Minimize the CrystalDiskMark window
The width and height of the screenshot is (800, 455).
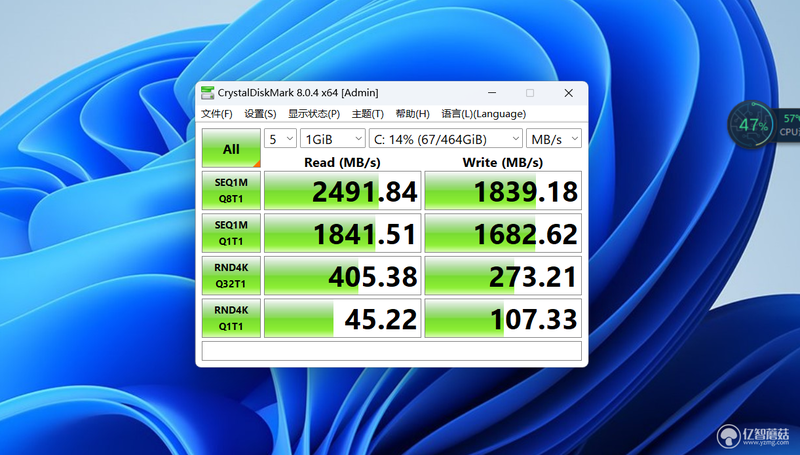[492, 93]
